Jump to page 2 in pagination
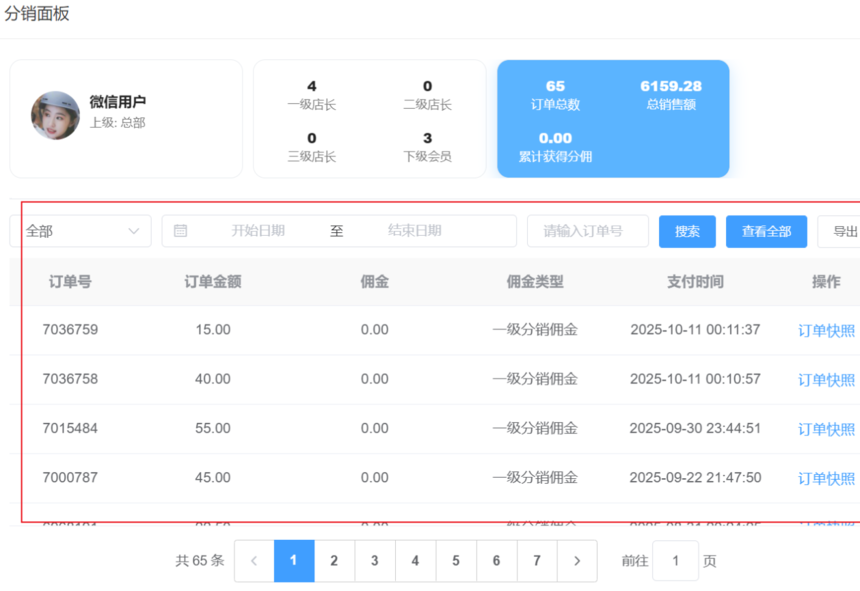 (334, 561)
